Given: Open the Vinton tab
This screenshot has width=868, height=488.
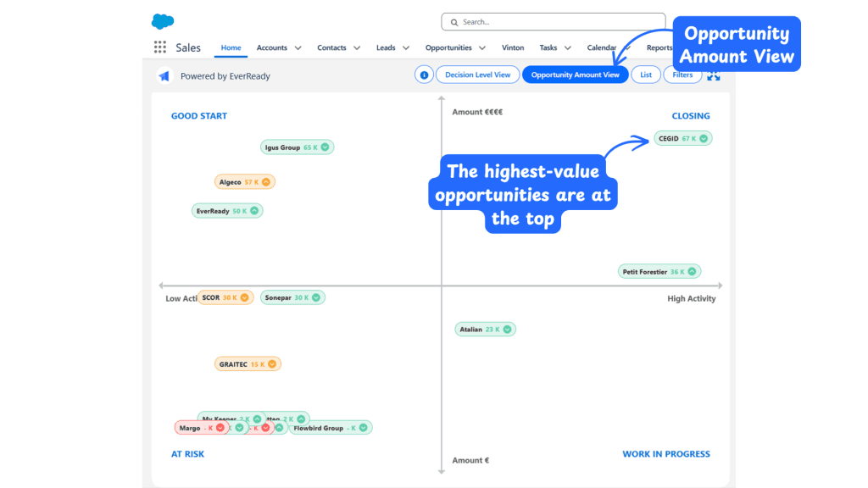Looking at the screenshot, I should [513, 47].
